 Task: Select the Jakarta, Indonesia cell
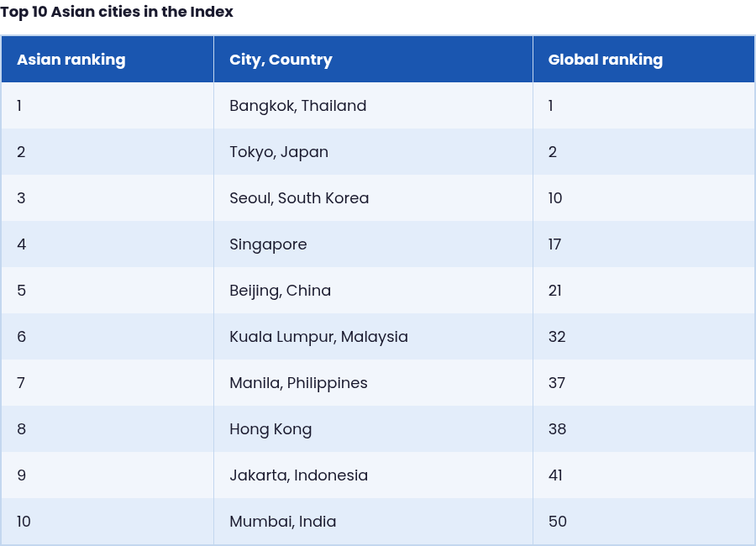[x=373, y=475]
